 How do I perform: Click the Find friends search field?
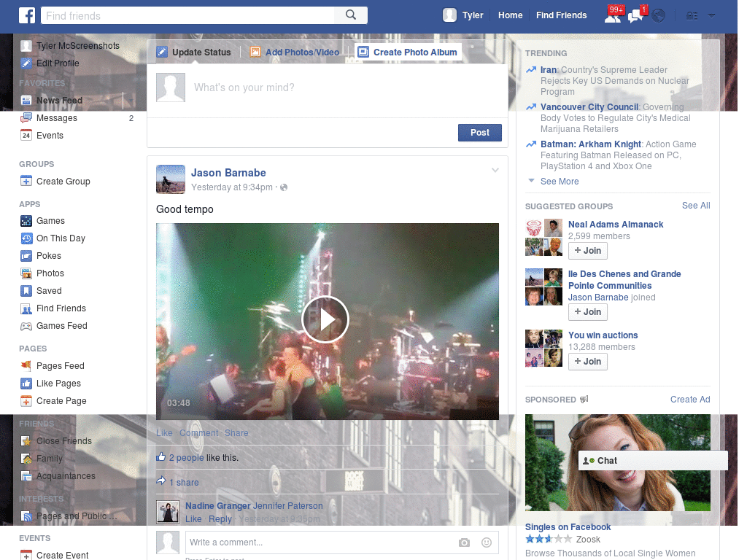(x=187, y=15)
